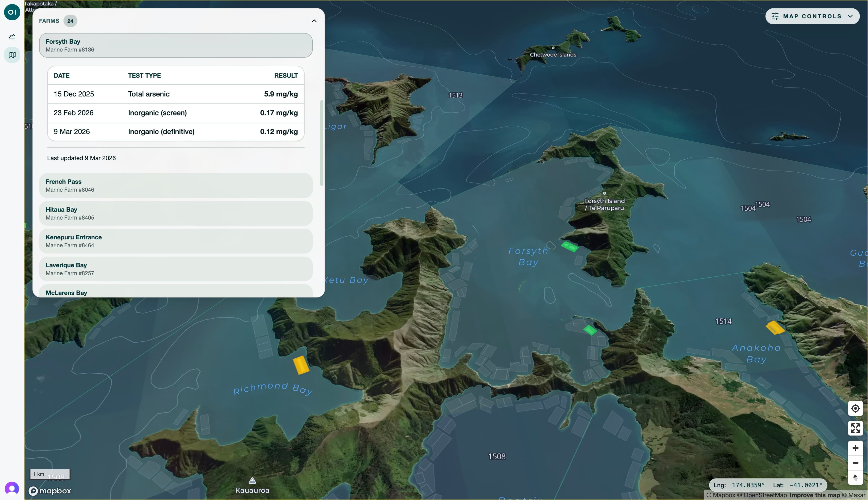Select Laverique Bay from the farm list

click(x=175, y=269)
